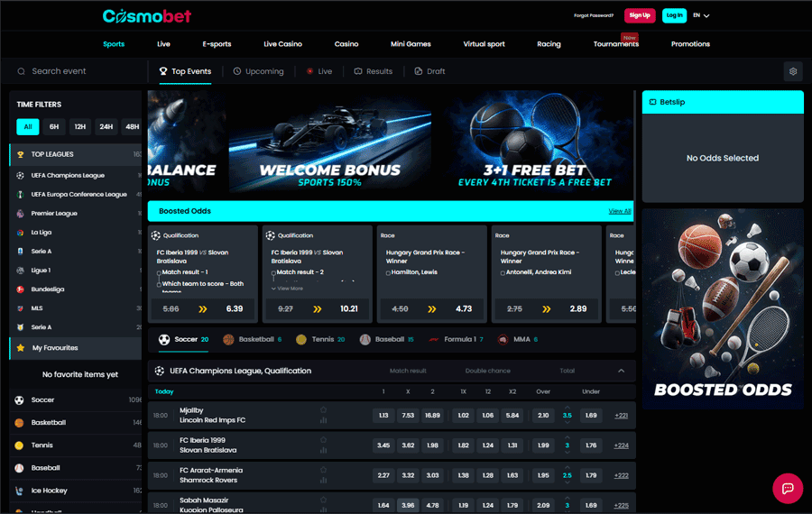Select the 48H time filter

click(x=132, y=127)
